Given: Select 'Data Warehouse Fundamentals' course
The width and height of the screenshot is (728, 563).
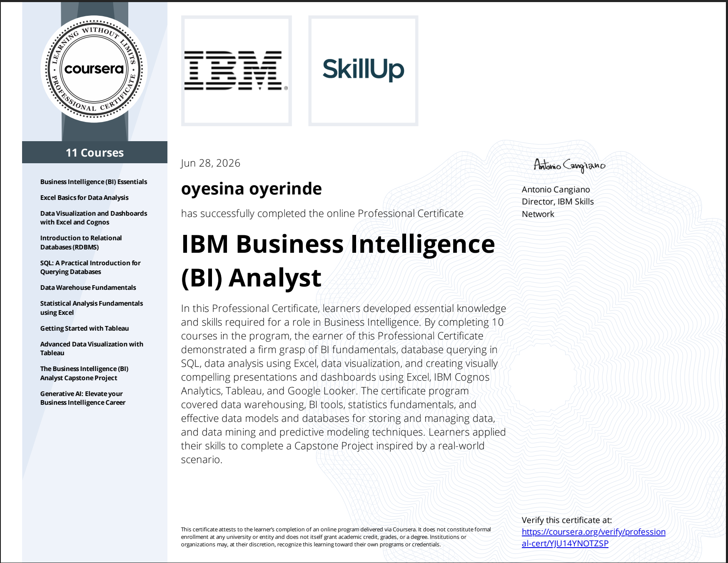Looking at the screenshot, I should [x=88, y=287].
